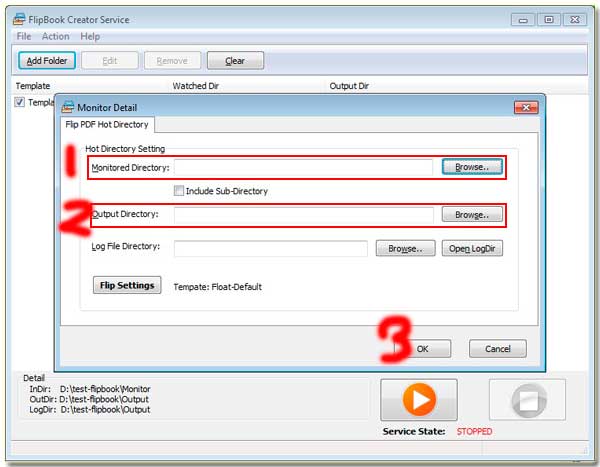The height and width of the screenshot is (467, 600).
Task: Click the Output Dir column header
Action: (x=349, y=86)
